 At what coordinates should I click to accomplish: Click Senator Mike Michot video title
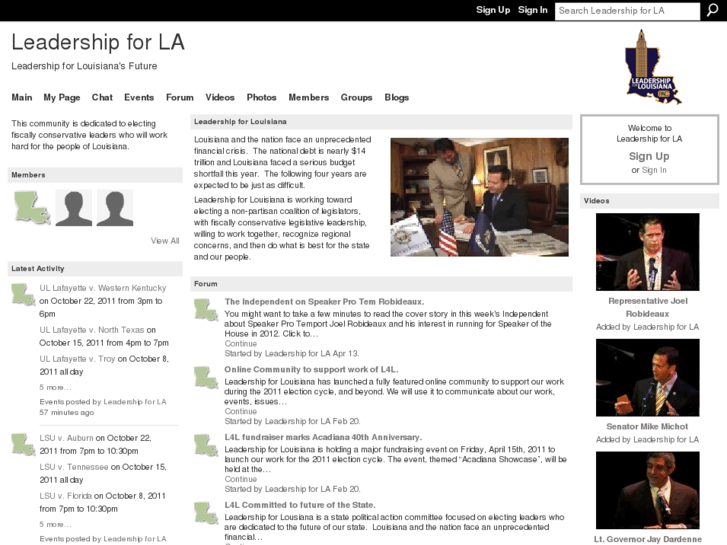point(647,426)
